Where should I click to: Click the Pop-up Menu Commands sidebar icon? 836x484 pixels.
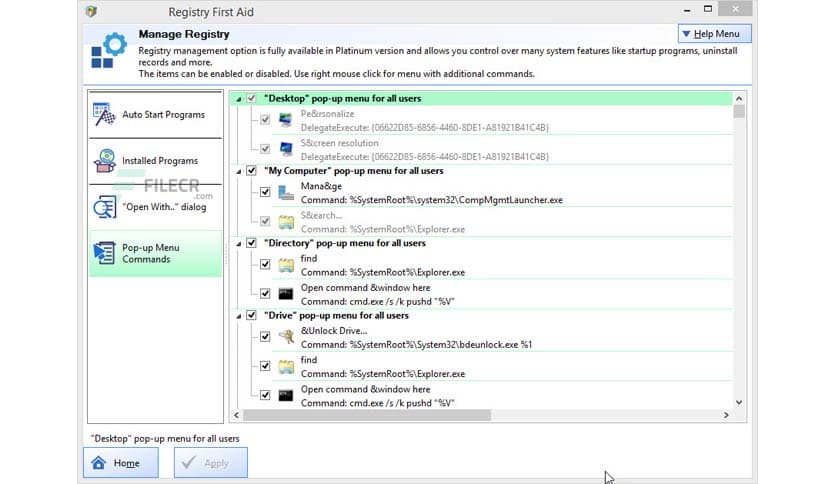point(104,253)
